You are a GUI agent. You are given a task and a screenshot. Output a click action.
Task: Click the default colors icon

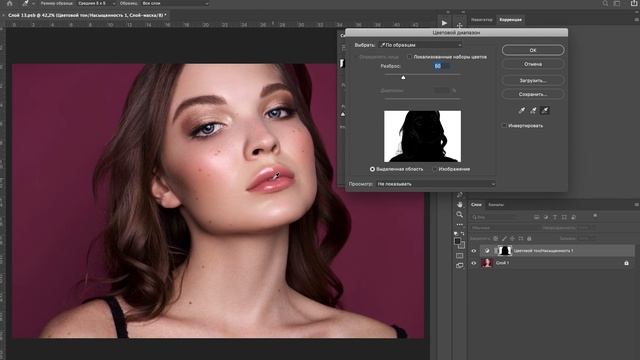[x=456, y=233]
